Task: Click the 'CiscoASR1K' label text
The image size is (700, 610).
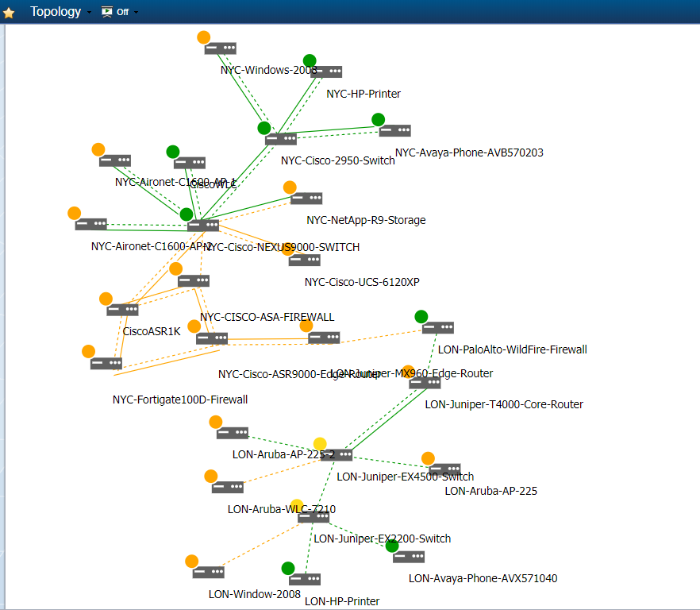Action: (x=152, y=331)
